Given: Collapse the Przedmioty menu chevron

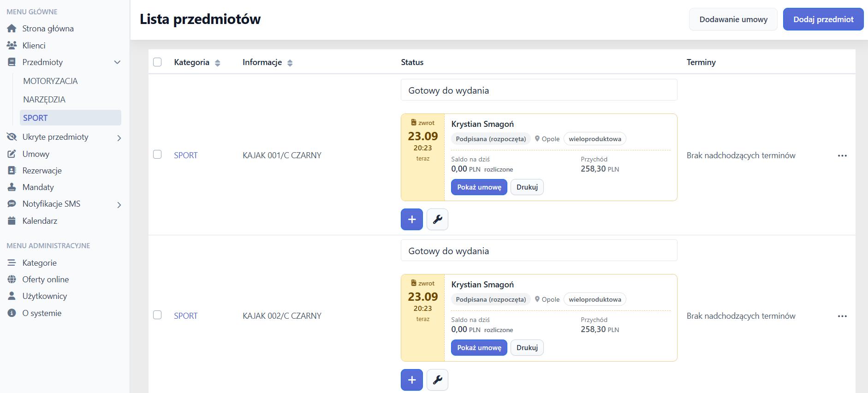Looking at the screenshot, I should click(x=117, y=62).
